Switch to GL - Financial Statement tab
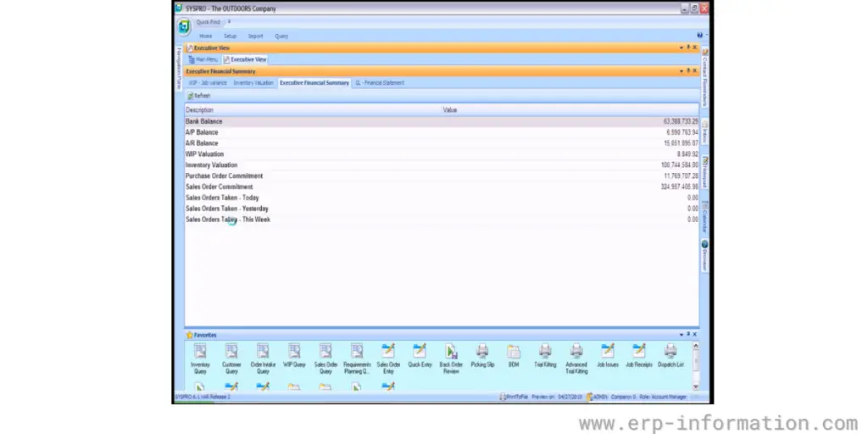 tap(379, 83)
